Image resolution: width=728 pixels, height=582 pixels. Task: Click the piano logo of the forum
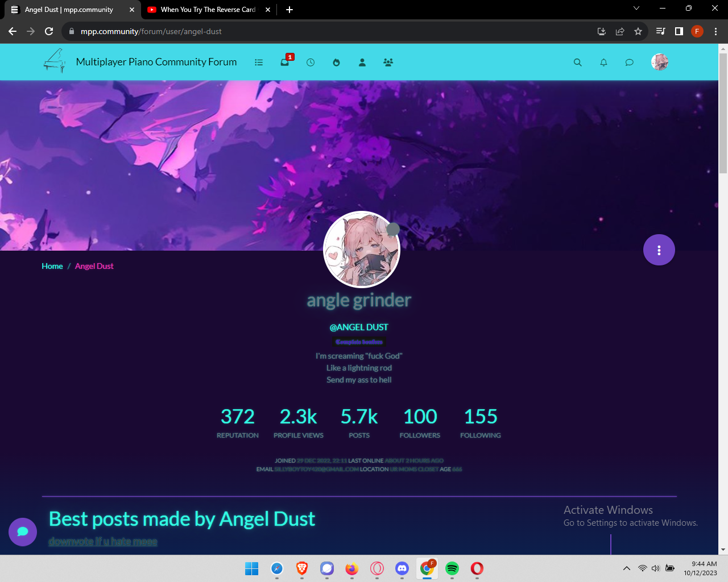[55, 61]
